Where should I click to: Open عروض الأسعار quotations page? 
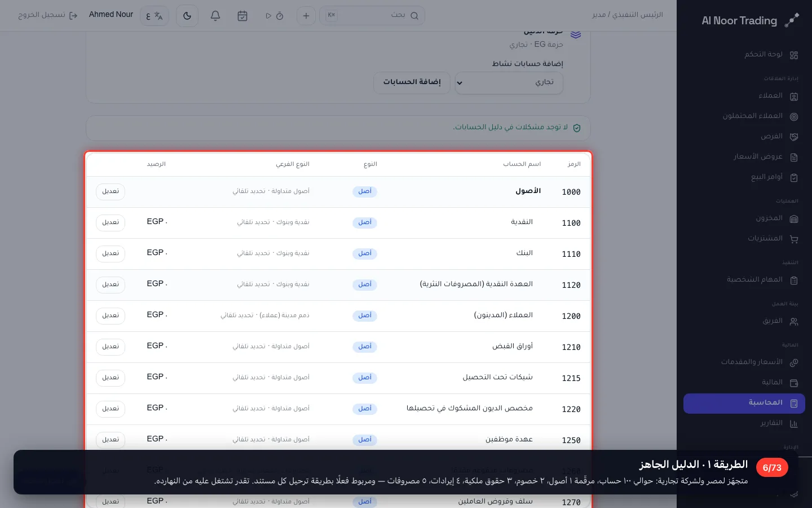[x=744, y=157]
